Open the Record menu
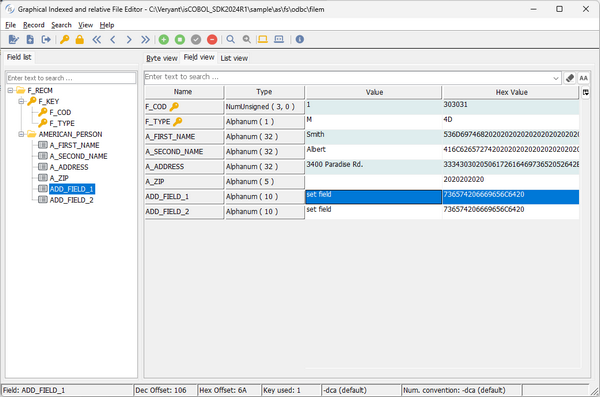 click(x=34, y=25)
